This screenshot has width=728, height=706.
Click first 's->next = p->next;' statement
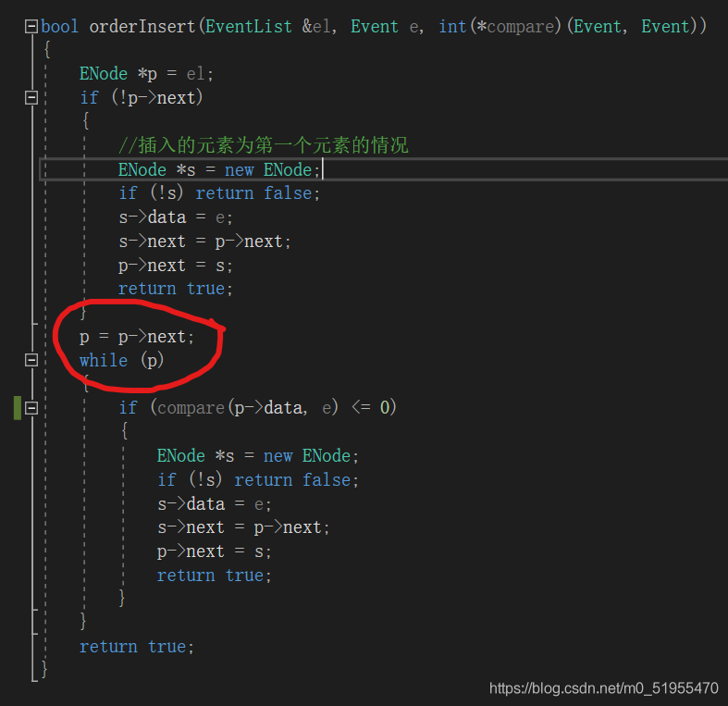tap(204, 242)
